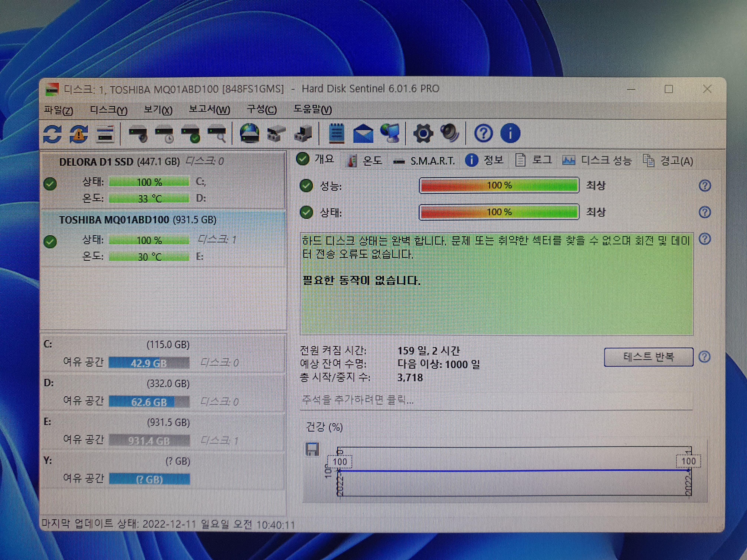The width and height of the screenshot is (747, 560).
Task: Click the E: partition size (931.5 GB)
Action: [x=168, y=422]
